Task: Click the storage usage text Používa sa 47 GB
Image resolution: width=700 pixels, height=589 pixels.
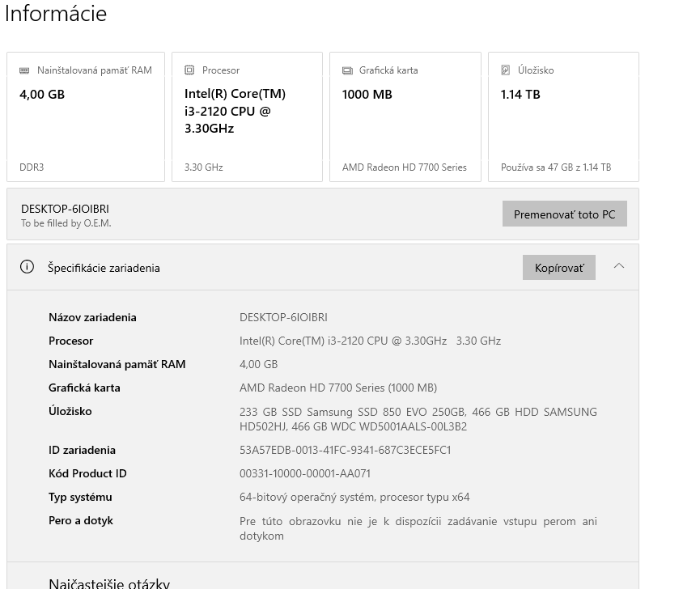Action: (x=556, y=167)
